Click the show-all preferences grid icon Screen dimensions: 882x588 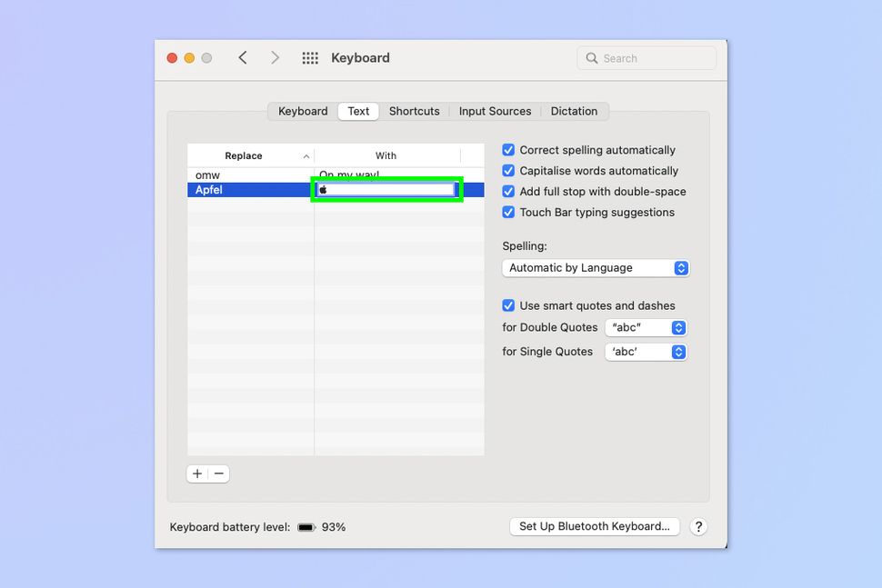pyautogui.click(x=309, y=57)
